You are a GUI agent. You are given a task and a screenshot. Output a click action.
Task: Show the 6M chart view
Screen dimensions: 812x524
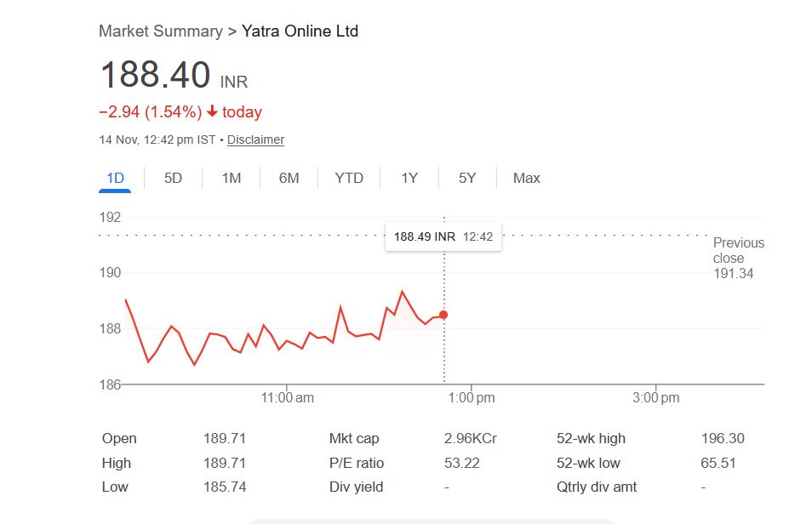coord(289,178)
